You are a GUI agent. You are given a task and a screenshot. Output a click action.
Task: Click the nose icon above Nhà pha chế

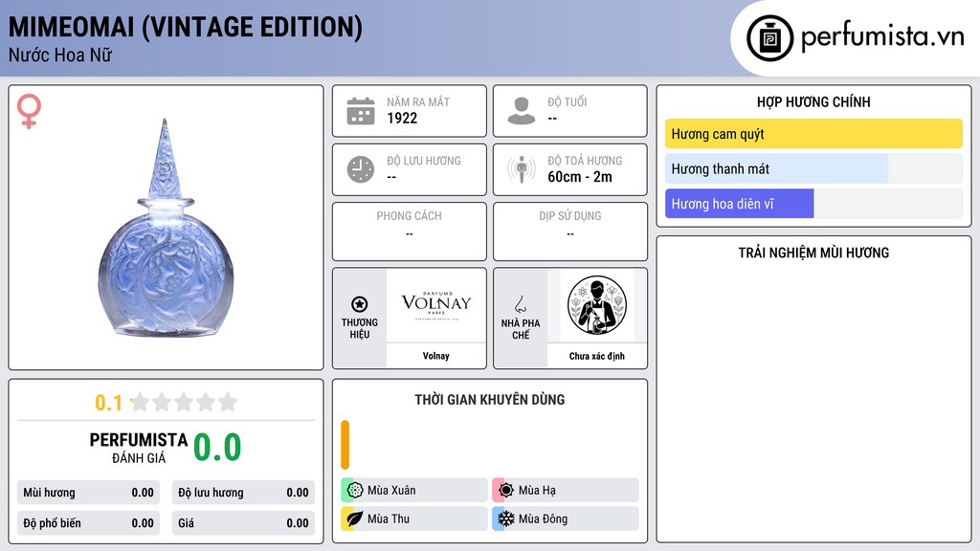point(520,304)
